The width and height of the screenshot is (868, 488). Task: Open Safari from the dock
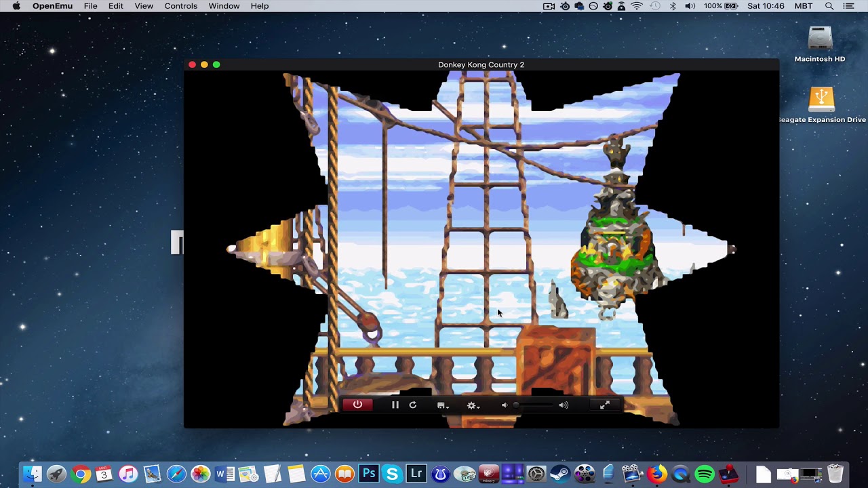click(x=176, y=474)
